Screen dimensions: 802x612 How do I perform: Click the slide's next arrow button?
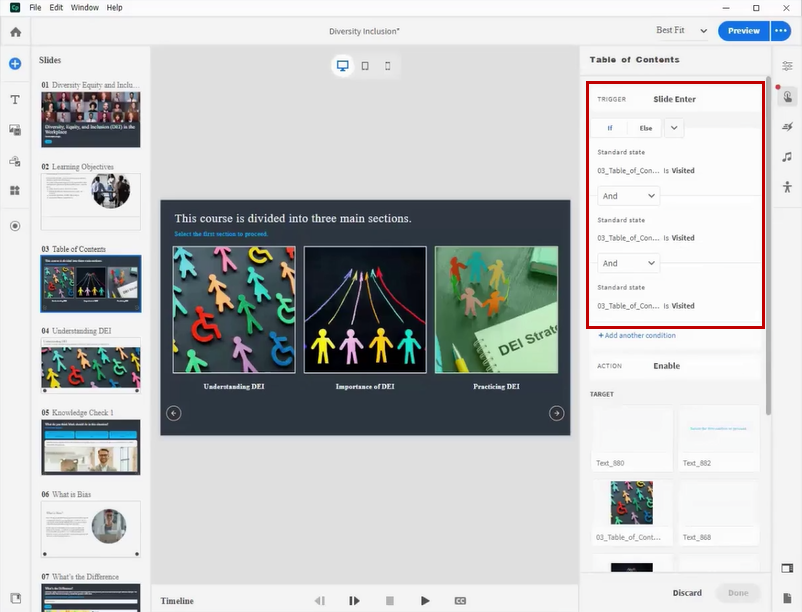[x=556, y=413]
